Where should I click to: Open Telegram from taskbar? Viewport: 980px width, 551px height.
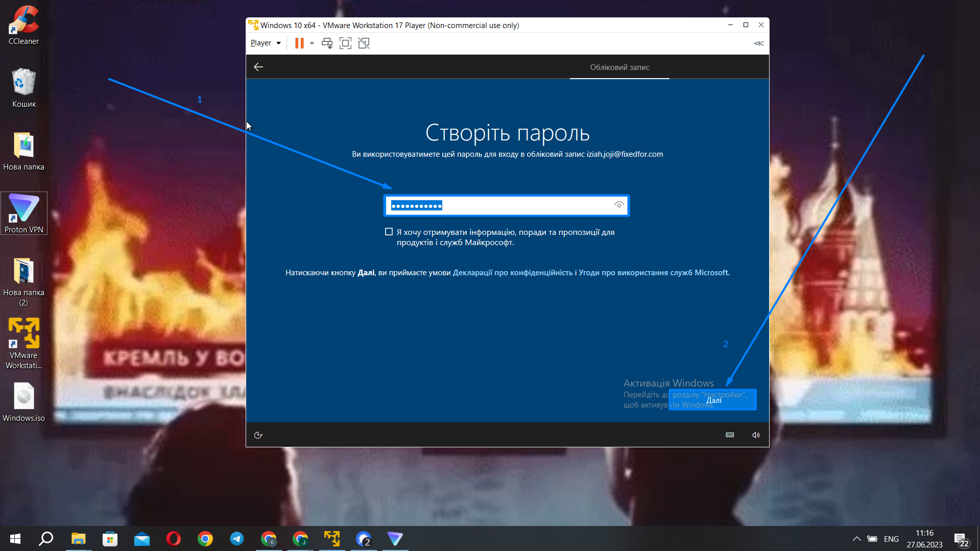pos(236,539)
